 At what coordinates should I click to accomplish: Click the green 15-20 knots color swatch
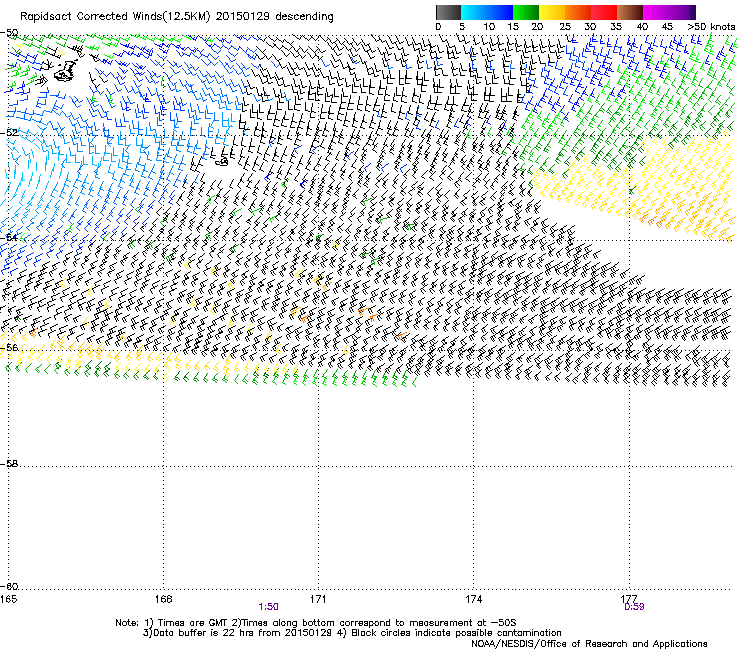pyautogui.click(x=526, y=12)
